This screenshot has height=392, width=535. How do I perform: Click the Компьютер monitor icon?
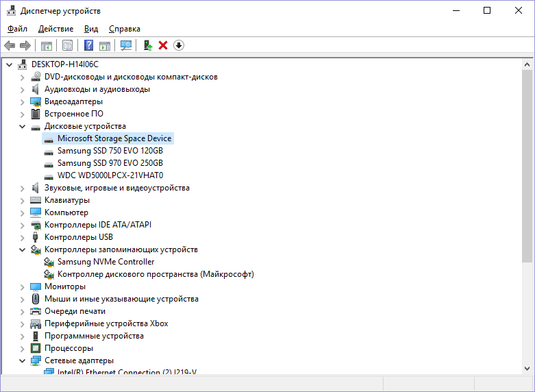click(x=36, y=212)
